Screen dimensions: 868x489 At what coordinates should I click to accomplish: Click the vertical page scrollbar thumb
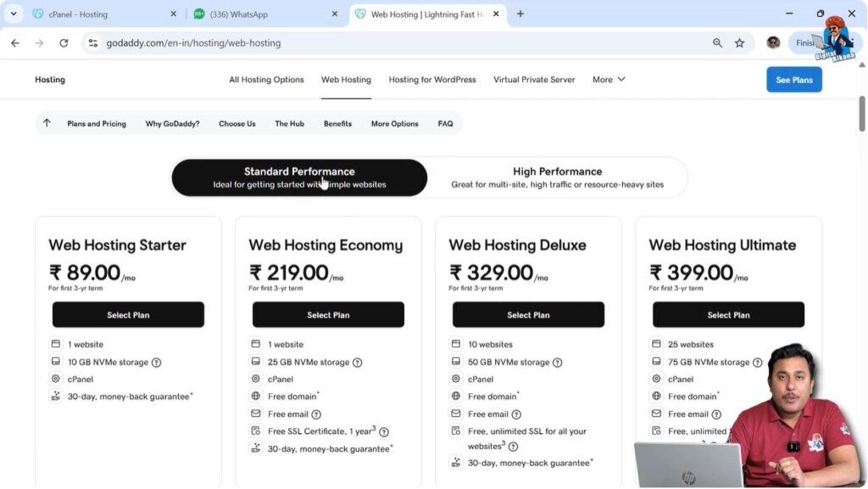tap(862, 114)
